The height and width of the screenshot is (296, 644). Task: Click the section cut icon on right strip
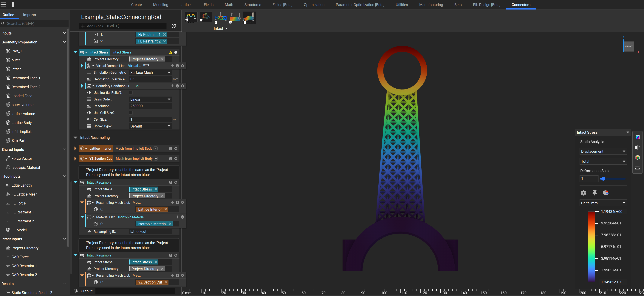coord(637,147)
